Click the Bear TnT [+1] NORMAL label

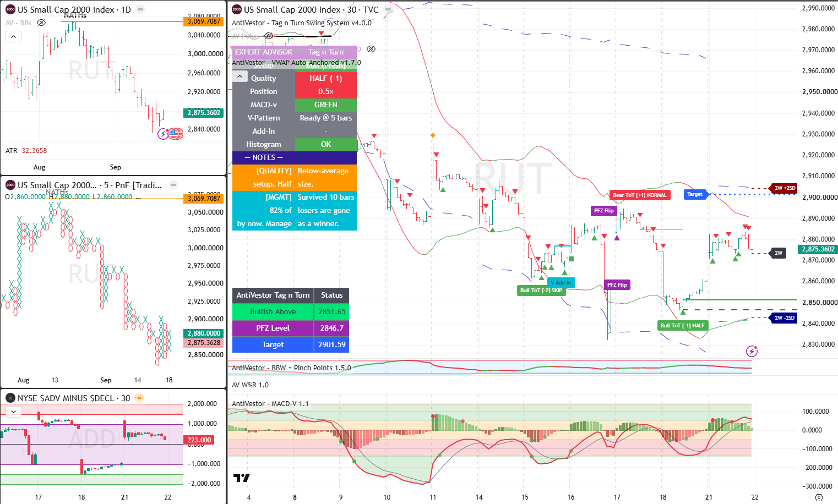pyautogui.click(x=640, y=195)
